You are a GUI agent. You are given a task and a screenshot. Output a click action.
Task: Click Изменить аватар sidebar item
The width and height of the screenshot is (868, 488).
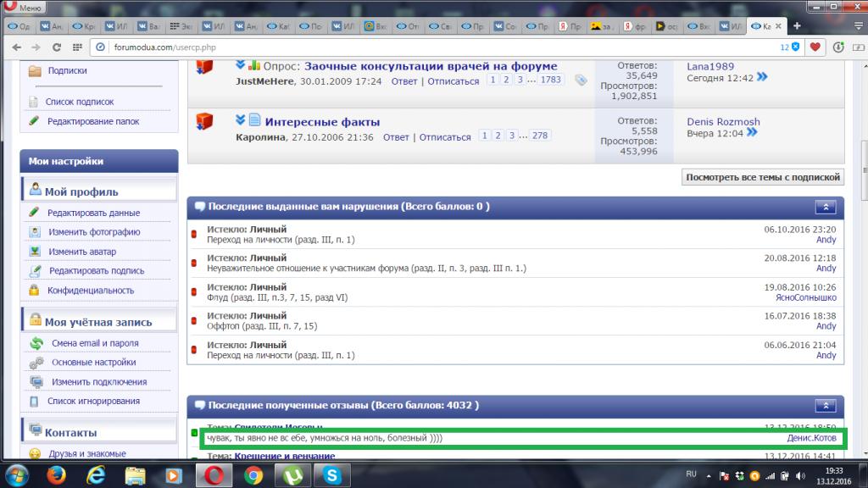coord(82,252)
